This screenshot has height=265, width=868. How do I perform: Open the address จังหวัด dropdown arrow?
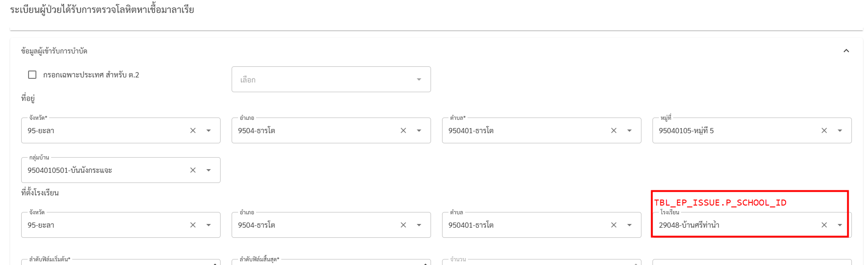click(x=209, y=130)
